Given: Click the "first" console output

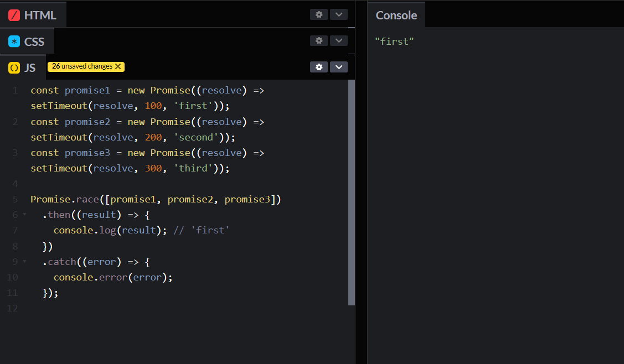Looking at the screenshot, I should (x=394, y=41).
